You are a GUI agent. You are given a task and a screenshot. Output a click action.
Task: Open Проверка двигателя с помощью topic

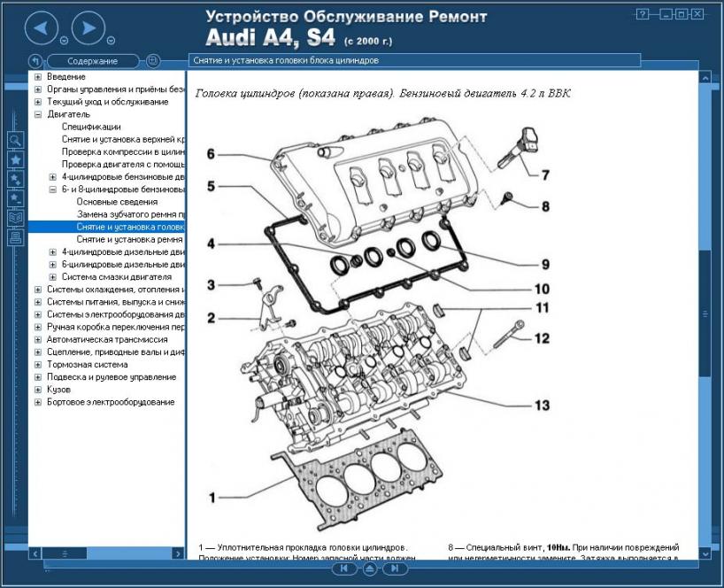(123, 164)
